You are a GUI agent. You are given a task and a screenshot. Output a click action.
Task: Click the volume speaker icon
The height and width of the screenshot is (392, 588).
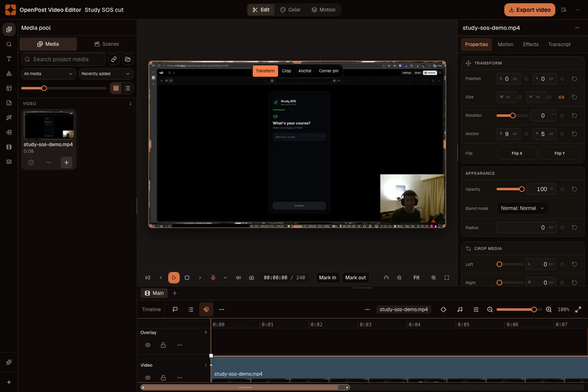(x=238, y=278)
